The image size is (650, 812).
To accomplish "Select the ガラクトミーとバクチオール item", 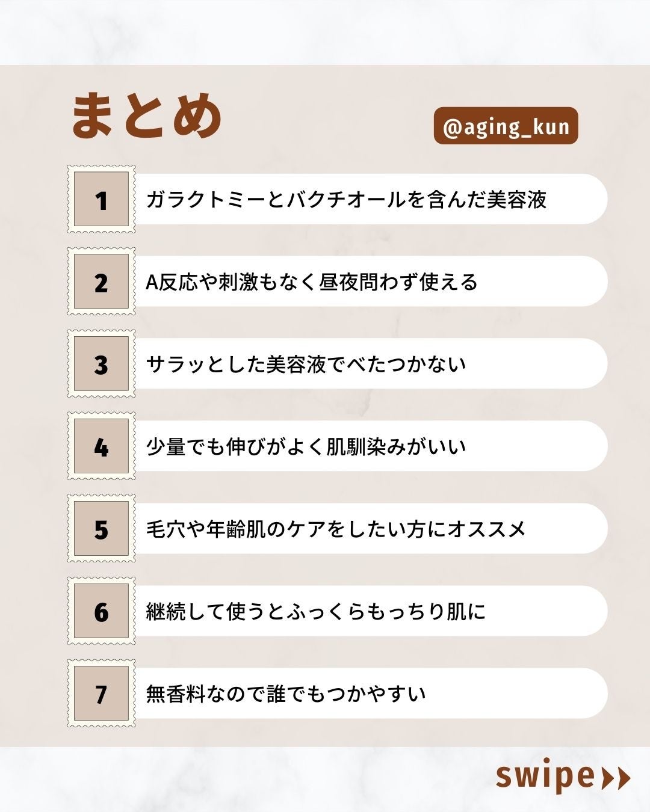I will coord(346,199).
